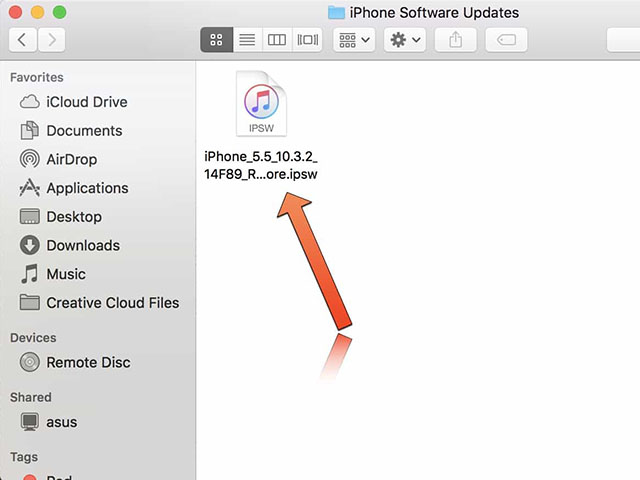This screenshot has height=480, width=640.
Task: Click the Documents sidebar icon
Action: [30, 131]
